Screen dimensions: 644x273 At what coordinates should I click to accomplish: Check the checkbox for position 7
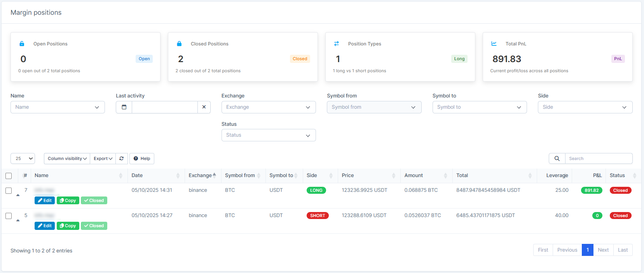coord(9,191)
